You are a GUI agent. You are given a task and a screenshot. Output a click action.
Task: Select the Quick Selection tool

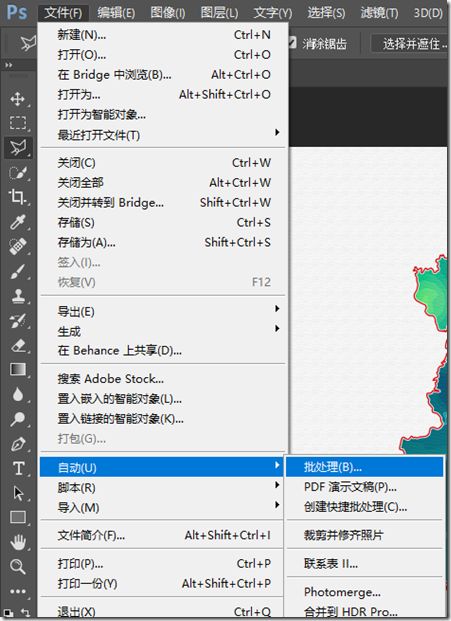17,172
